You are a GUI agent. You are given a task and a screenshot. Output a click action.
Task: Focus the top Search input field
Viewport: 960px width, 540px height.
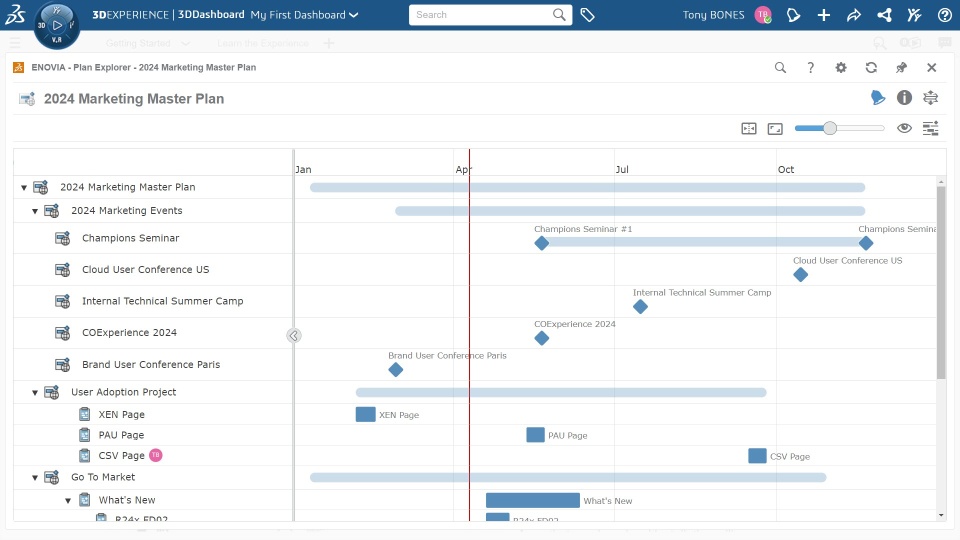481,15
